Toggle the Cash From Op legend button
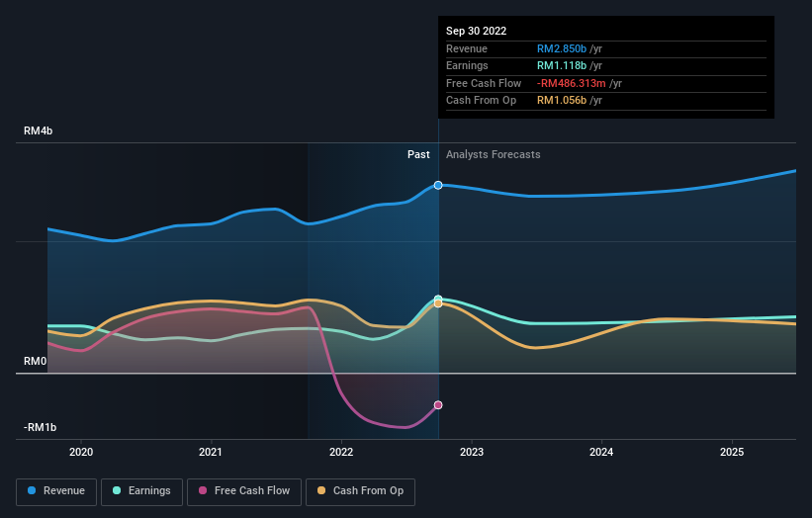The image size is (812, 518). (360, 491)
